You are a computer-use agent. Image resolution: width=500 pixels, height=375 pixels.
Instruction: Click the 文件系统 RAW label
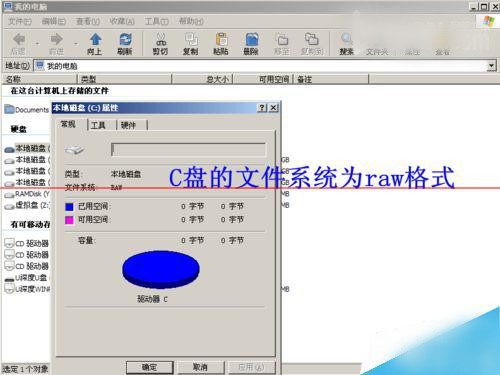(x=94, y=187)
